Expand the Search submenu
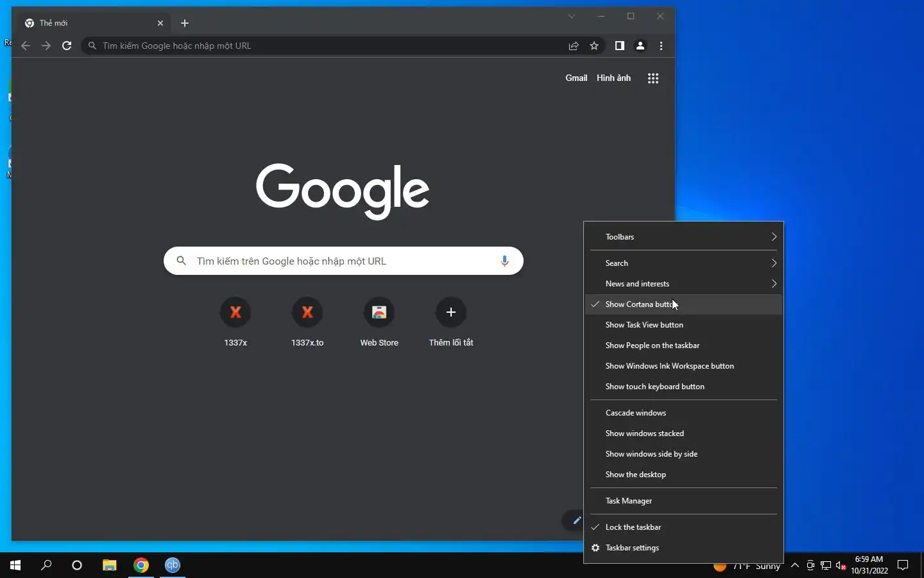Viewport: 924px width, 578px height. [683, 263]
